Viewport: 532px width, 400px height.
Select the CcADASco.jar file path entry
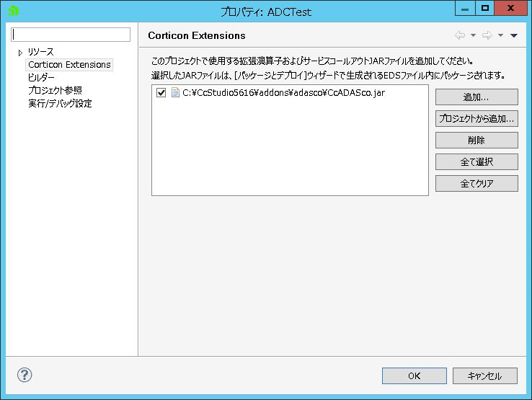point(283,93)
